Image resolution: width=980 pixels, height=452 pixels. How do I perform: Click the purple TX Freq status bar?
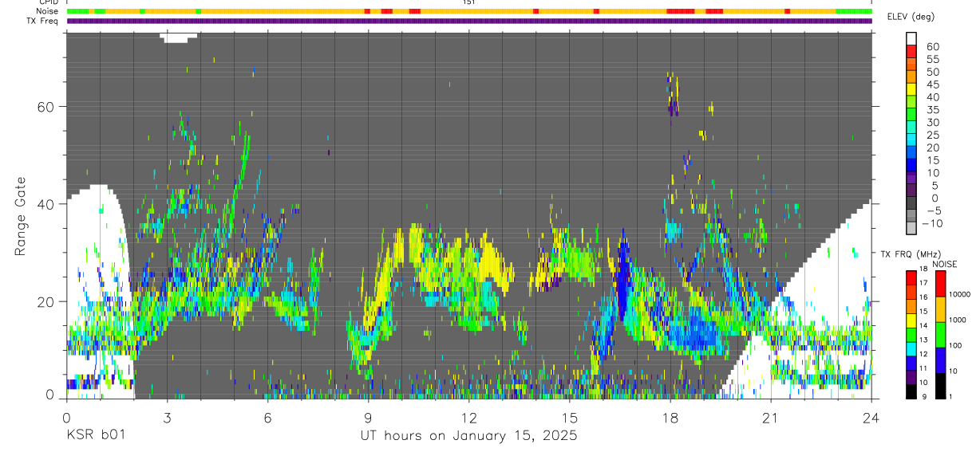point(469,21)
